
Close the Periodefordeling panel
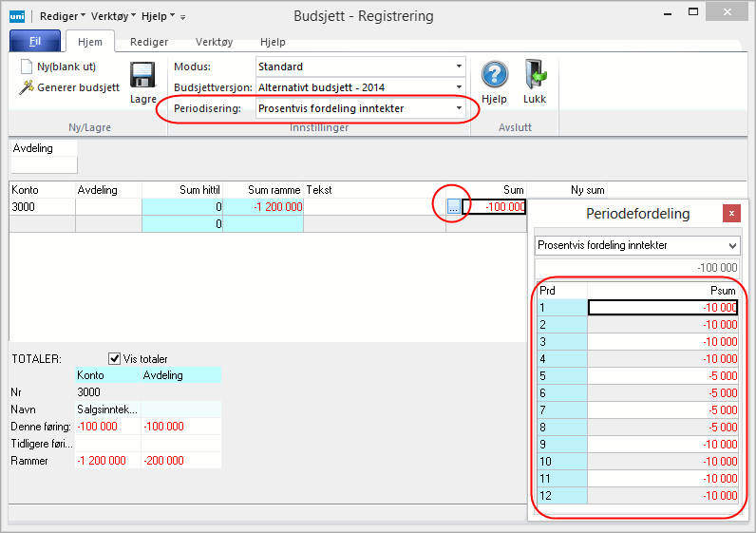[730, 214]
